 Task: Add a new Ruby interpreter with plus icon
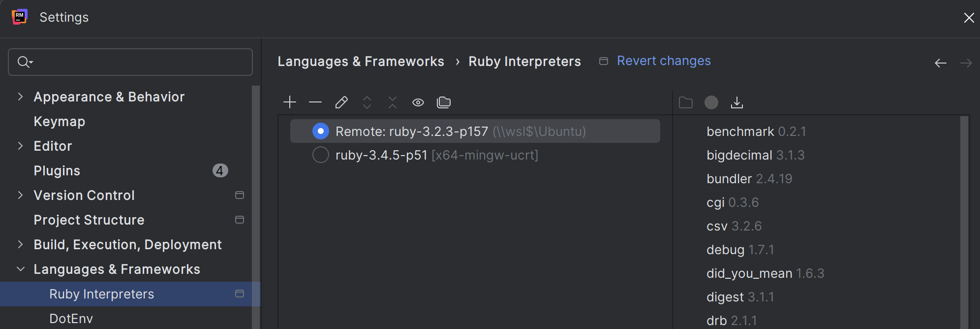[x=289, y=102]
